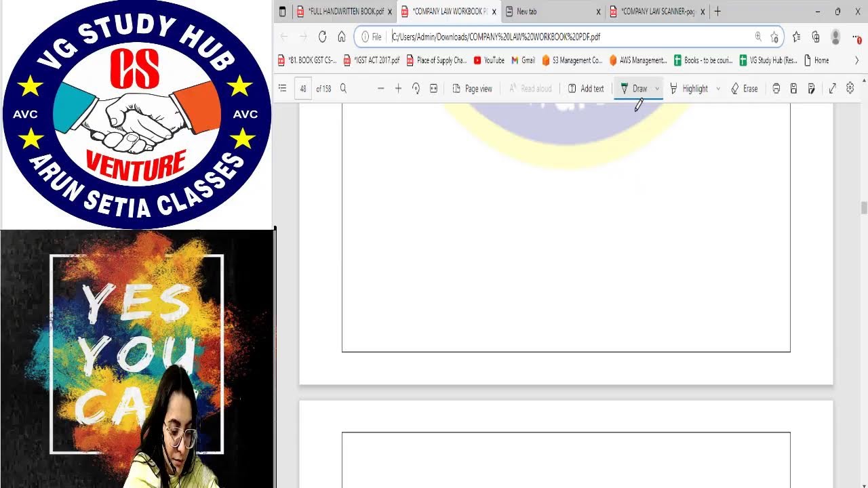Click the zoom magnifier in address bar

(758, 37)
